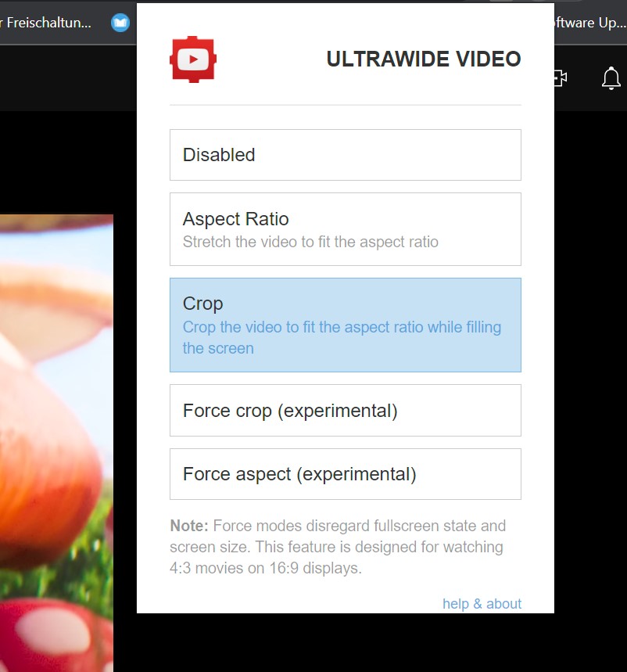The height and width of the screenshot is (672, 627).
Task: Open YouTube notifications bell
Action: [611, 78]
